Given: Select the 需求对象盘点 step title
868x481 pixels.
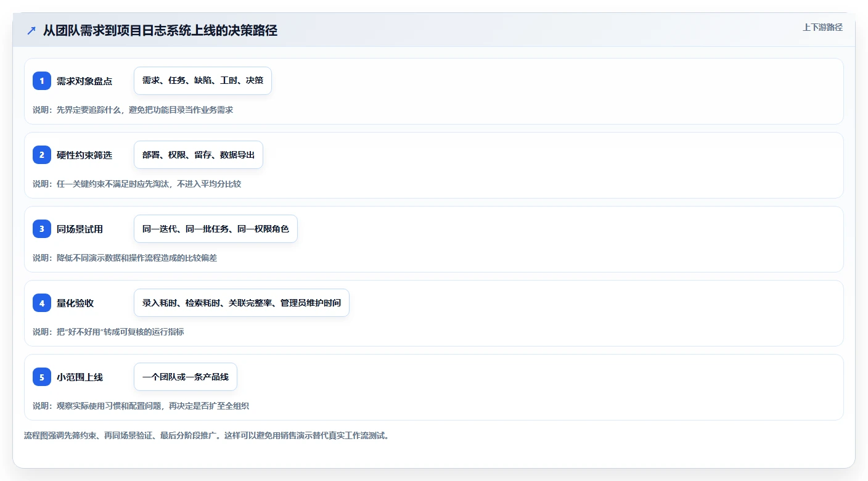Looking at the screenshot, I should [x=84, y=81].
